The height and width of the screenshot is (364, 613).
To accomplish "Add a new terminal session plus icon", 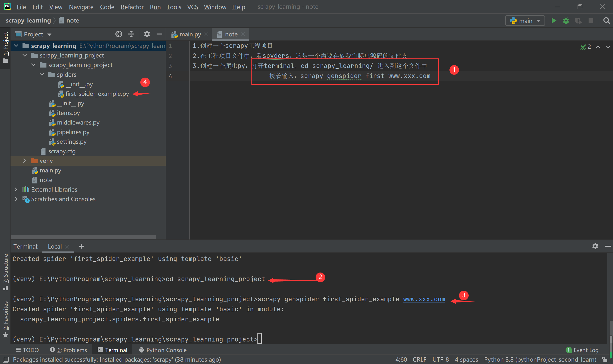I will coord(81,246).
